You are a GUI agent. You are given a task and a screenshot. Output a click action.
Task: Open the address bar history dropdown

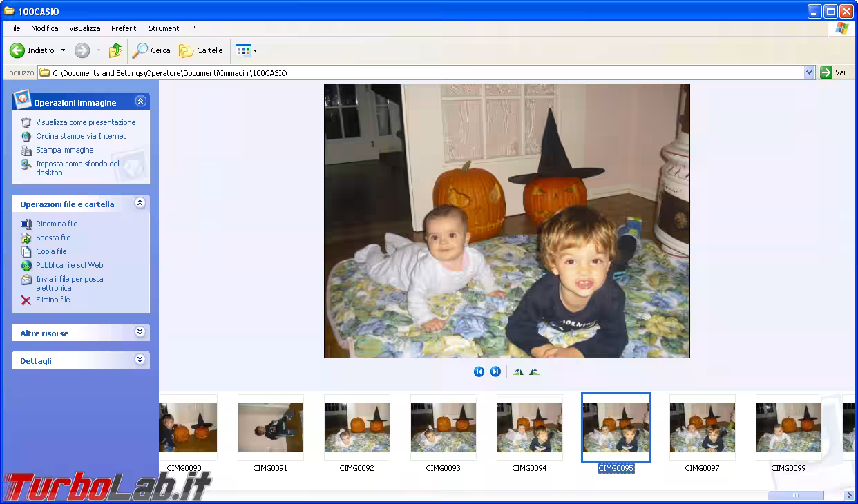(x=808, y=72)
